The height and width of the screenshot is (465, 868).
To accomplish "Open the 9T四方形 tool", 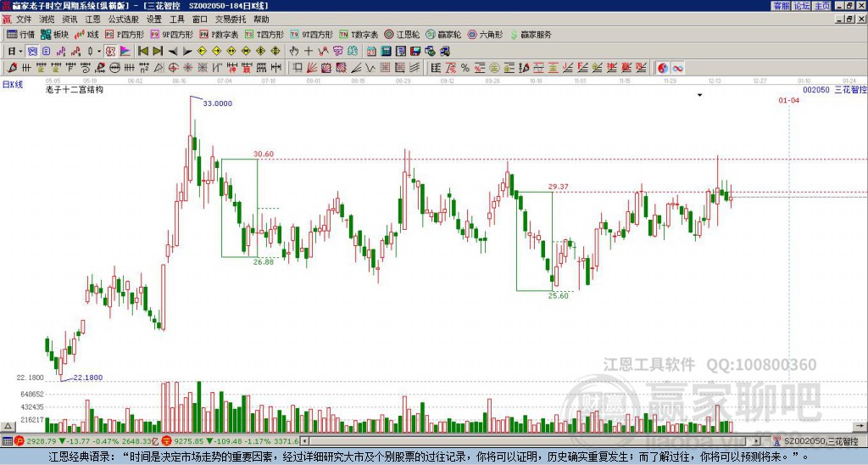I will pos(311,34).
